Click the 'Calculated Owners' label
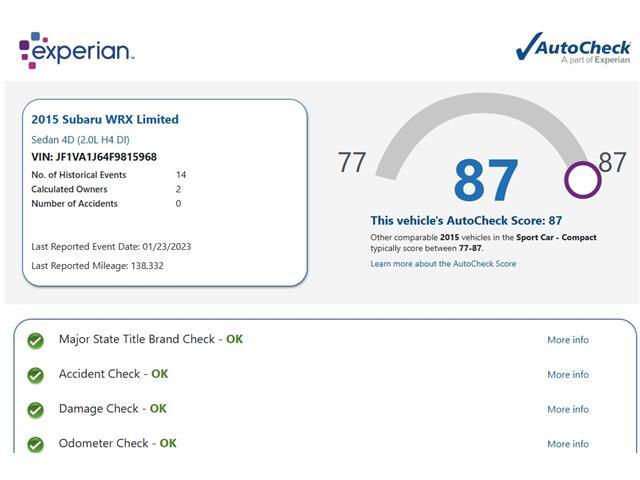 (69, 189)
